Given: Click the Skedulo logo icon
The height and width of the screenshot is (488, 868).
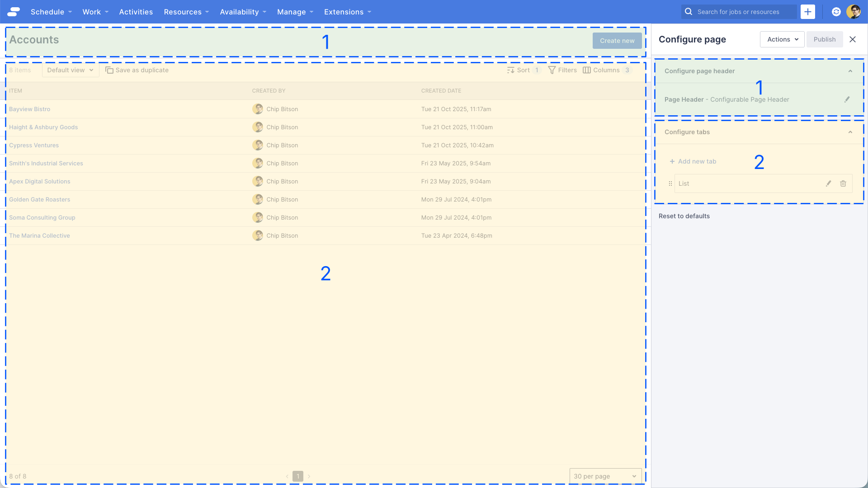Looking at the screenshot, I should pyautogui.click(x=14, y=12).
